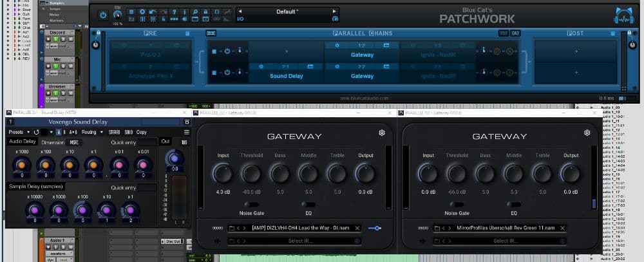Click the parallel chains layout icon
Image resolution: width=644 pixels, height=262 pixels.
click(x=211, y=33)
